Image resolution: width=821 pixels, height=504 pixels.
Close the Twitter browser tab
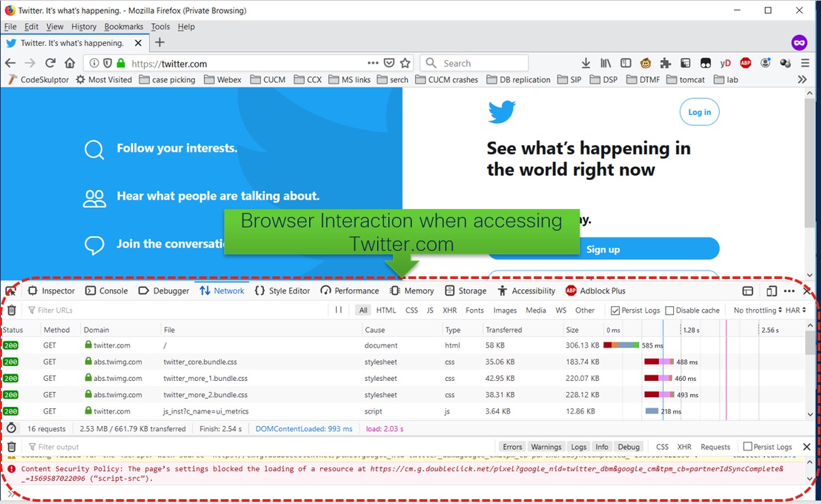point(138,42)
